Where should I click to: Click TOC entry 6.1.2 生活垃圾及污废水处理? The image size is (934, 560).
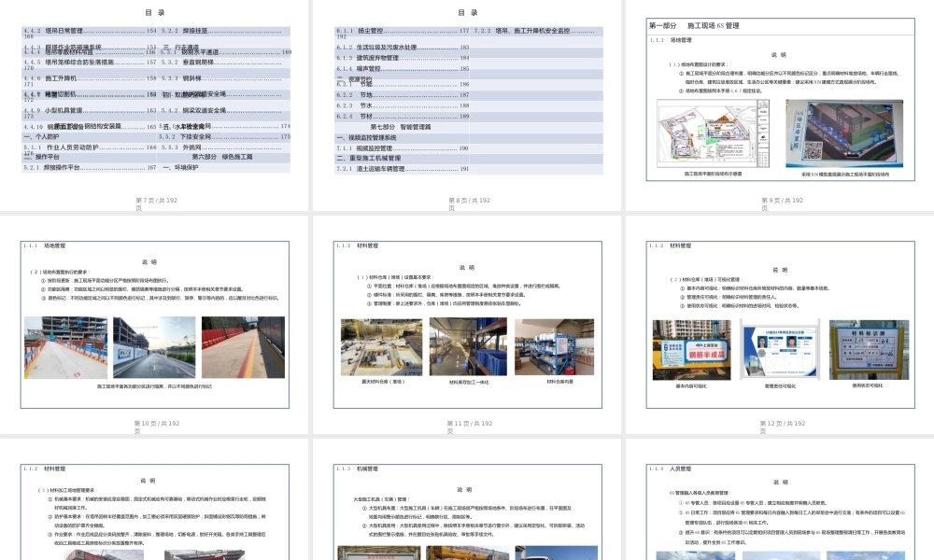(402, 48)
